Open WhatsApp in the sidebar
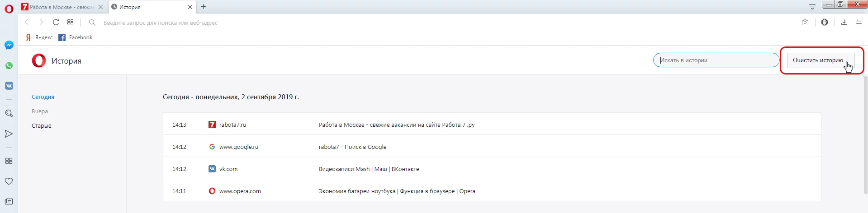This screenshot has width=868, height=213. [x=9, y=65]
